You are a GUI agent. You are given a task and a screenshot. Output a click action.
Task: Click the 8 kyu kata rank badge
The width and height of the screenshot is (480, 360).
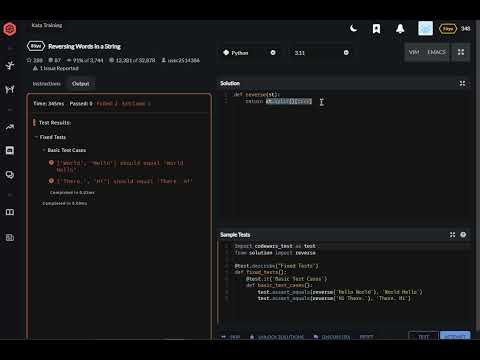point(36,46)
